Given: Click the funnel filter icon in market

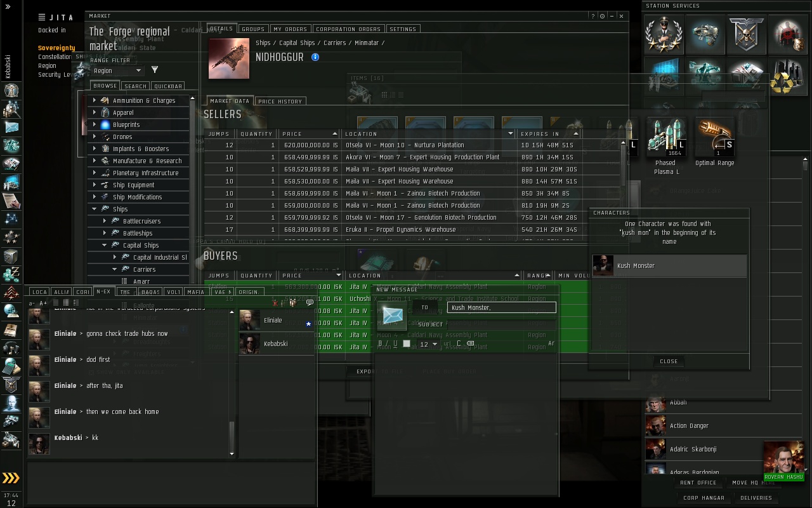Looking at the screenshot, I should click(x=155, y=70).
